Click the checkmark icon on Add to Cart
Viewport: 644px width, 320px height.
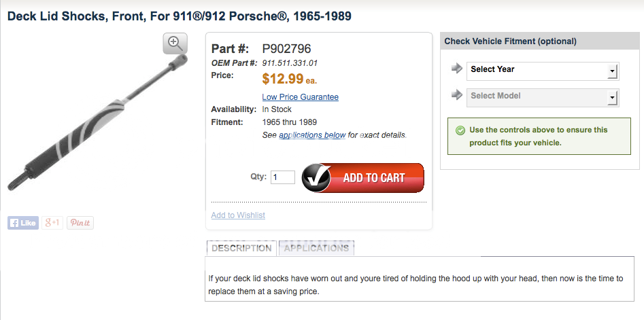317,178
